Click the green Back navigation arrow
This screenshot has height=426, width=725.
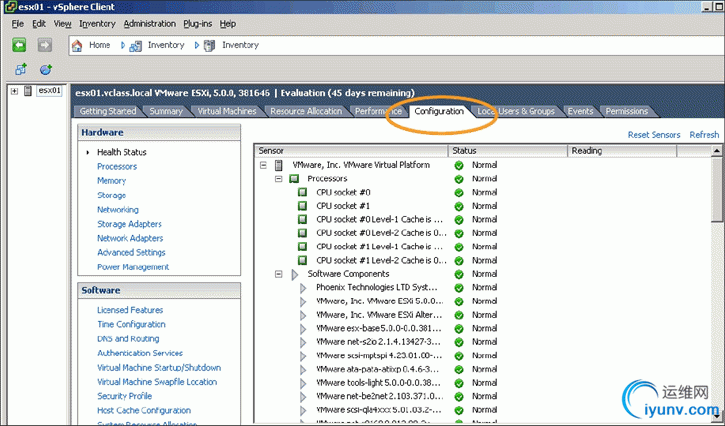(19, 45)
